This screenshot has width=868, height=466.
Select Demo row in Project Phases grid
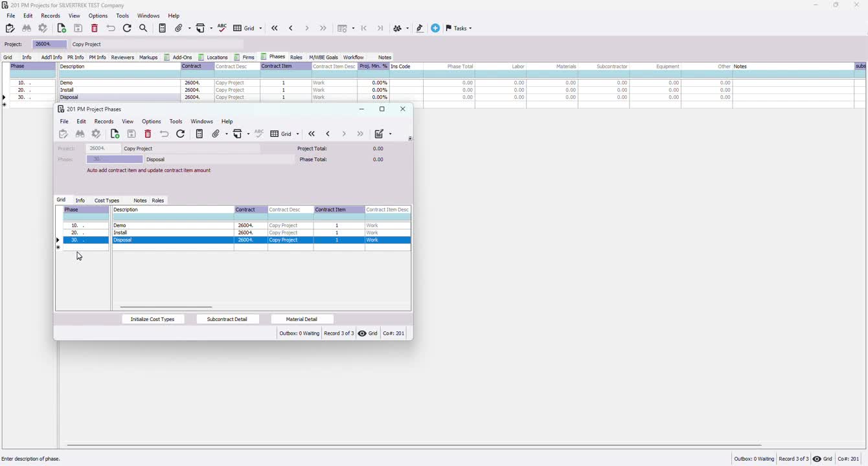click(x=236, y=226)
